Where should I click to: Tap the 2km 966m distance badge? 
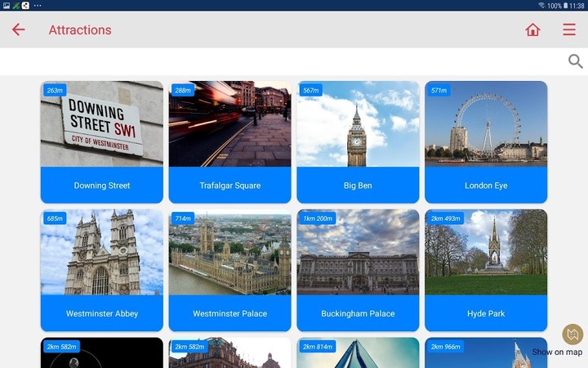[x=446, y=347]
